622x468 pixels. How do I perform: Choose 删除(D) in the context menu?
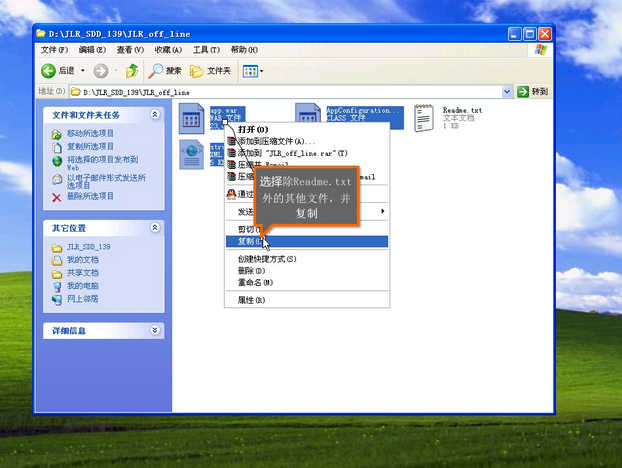click(307, 270)
